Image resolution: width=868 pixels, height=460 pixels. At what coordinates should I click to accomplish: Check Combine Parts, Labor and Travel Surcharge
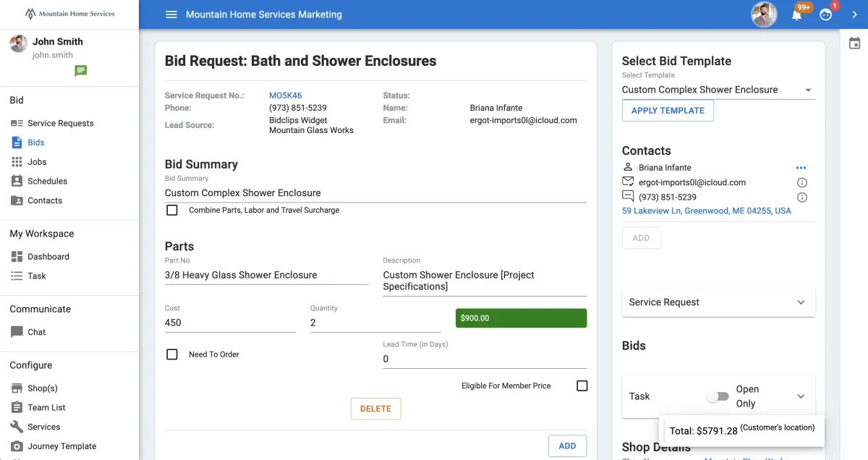pyautogui.click(x=172, y=210)
